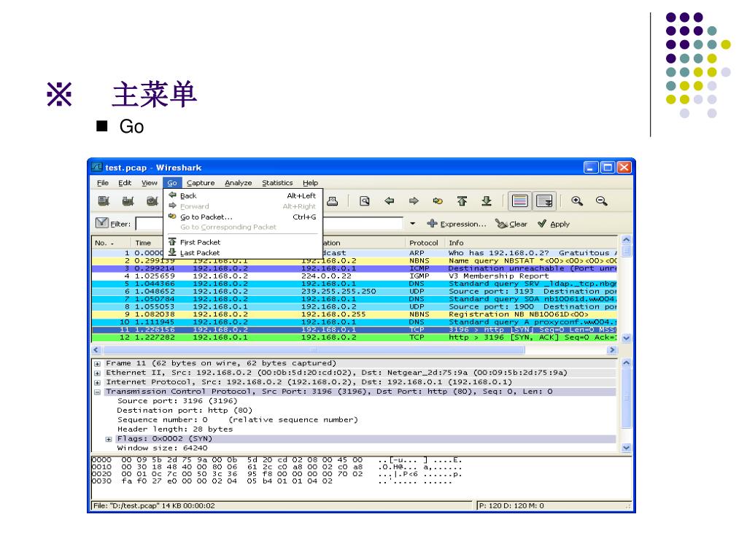747x560 pixels.
Task: Click the capture options toolbar icon
Action: click(x=128, y=201)
